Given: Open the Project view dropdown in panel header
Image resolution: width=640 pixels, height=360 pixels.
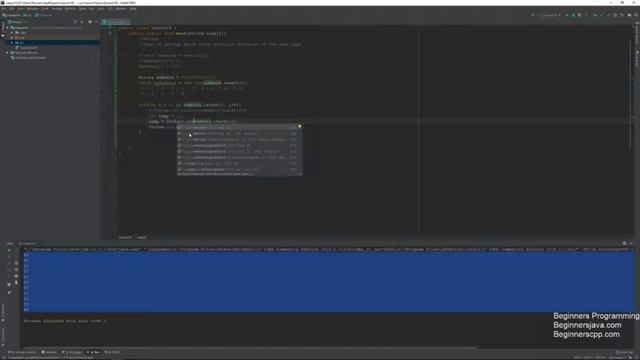Looking at the screenshot, I should pyautogui.click(x=17, y=22).
